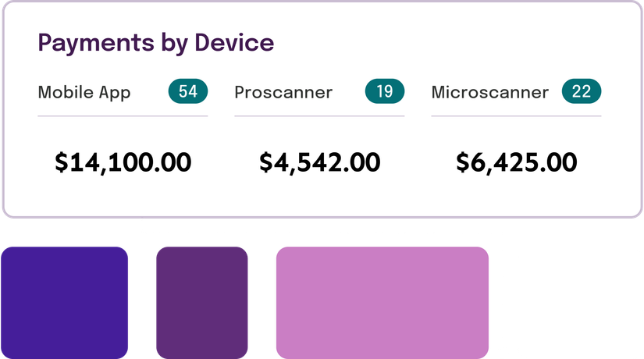Pick the dark plum color block
The height and width of the screenshot is (359, 644).
tap(201, 301)
